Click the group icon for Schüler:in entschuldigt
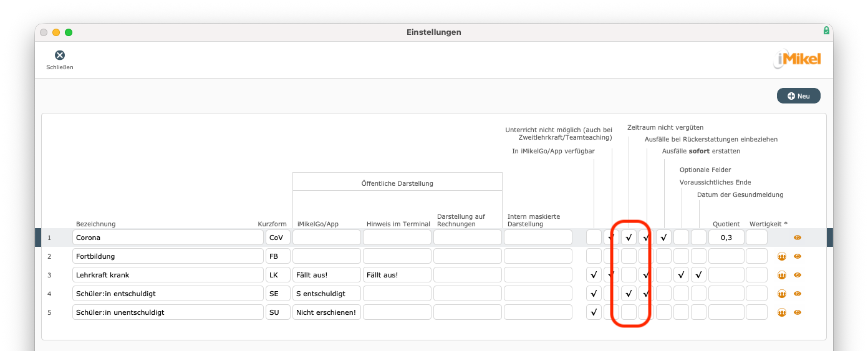The width and height of the screenshot is (868, 351). click(x=782, y=294)
